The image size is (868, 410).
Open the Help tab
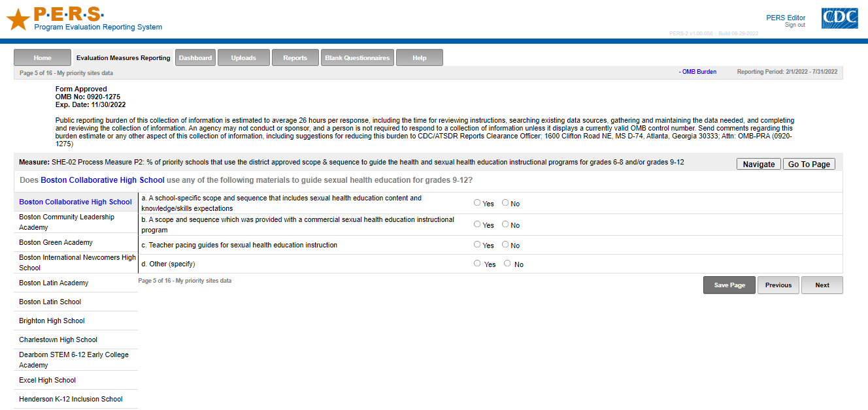point(419,58)
